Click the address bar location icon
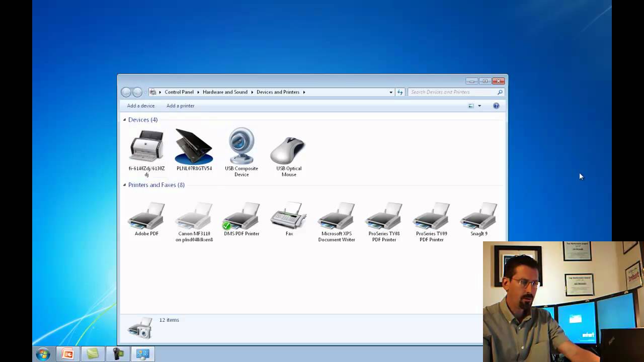 tap(153, 92)
